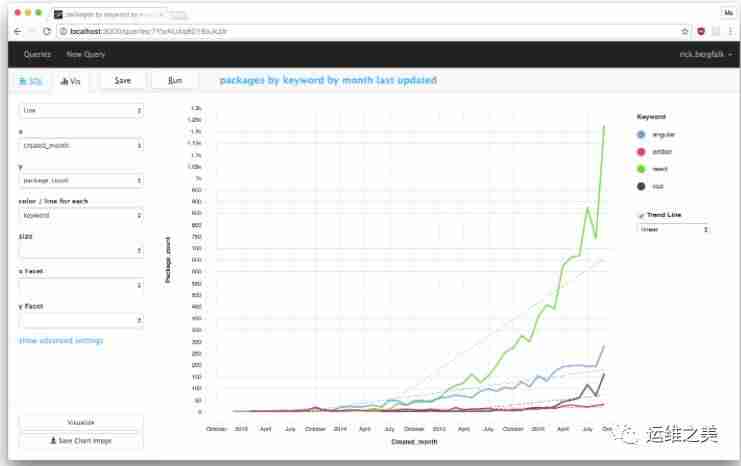741x466 pixels.
Task: Edit the query title packages by keyword
Action: tap(328, 80)
